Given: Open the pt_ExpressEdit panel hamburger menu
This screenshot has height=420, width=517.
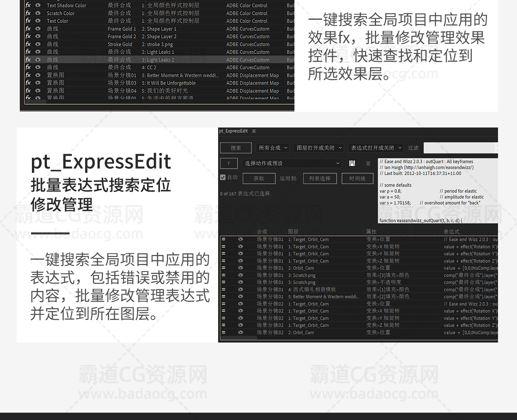Looking at the screenshot, I should (254, 131).
